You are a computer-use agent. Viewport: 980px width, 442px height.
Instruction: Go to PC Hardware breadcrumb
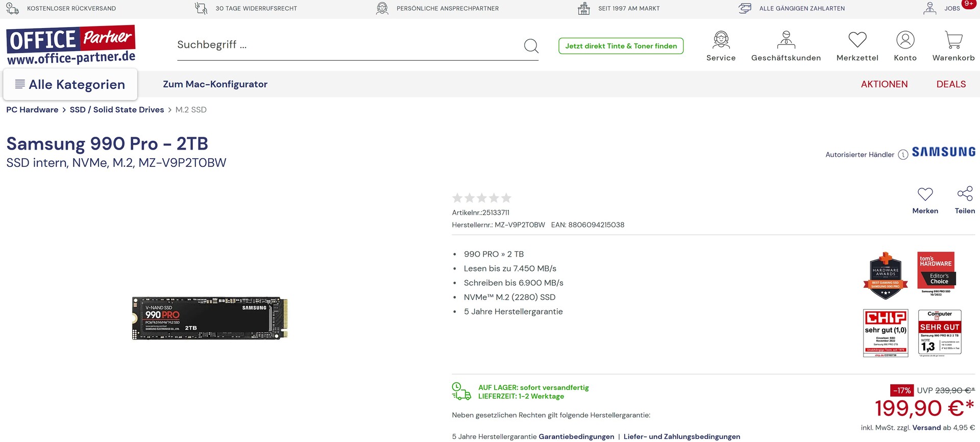[32, 110]
